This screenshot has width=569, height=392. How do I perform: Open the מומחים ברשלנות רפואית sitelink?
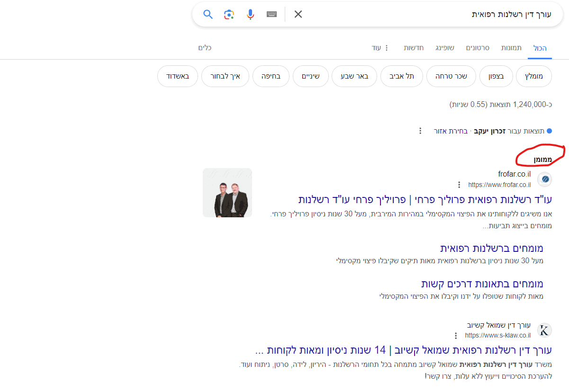[492, 248]
